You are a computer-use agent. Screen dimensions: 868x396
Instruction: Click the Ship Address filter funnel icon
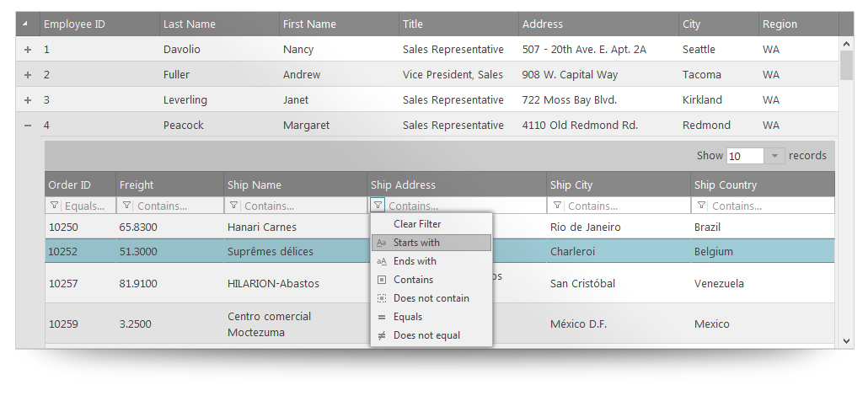[378, 206]
